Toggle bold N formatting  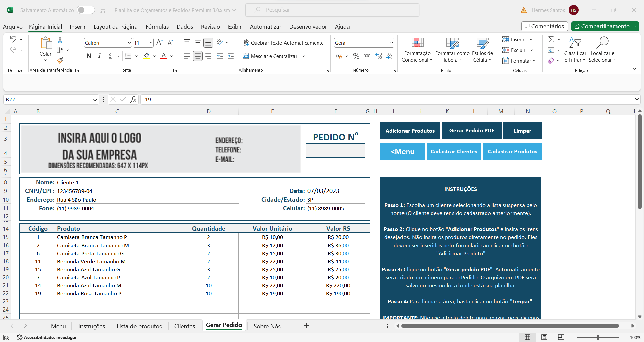89,56
